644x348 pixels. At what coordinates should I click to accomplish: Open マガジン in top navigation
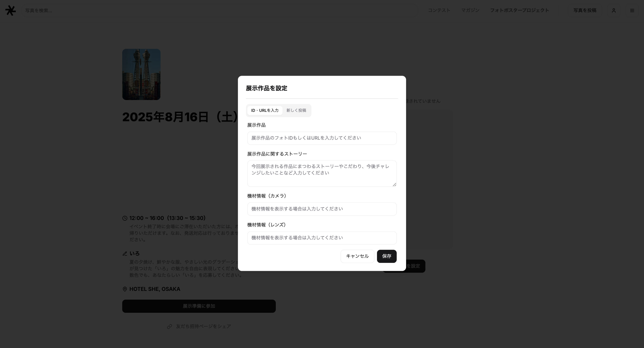click(470, 11)
